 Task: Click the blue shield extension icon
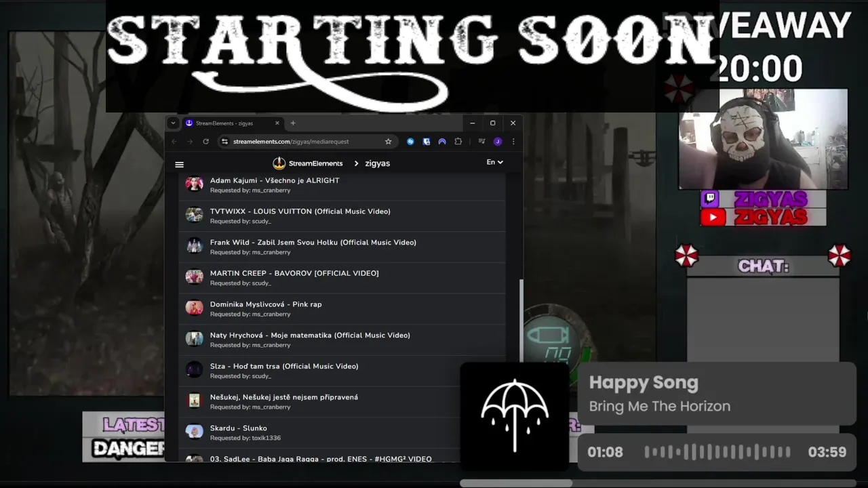426,142
